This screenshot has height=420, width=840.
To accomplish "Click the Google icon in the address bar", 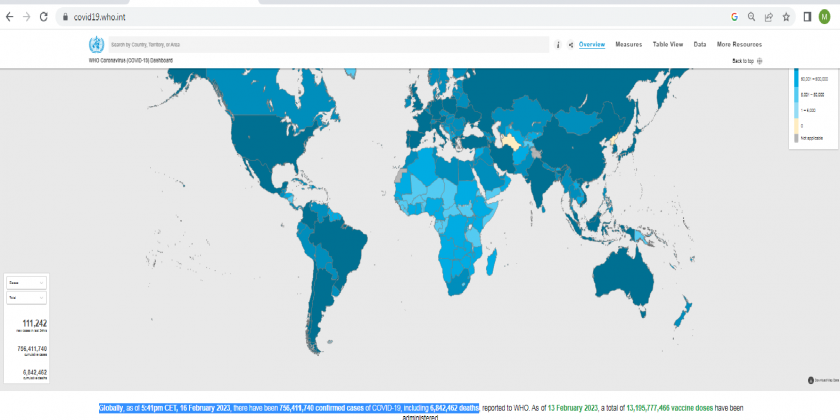I will [734, 17].
